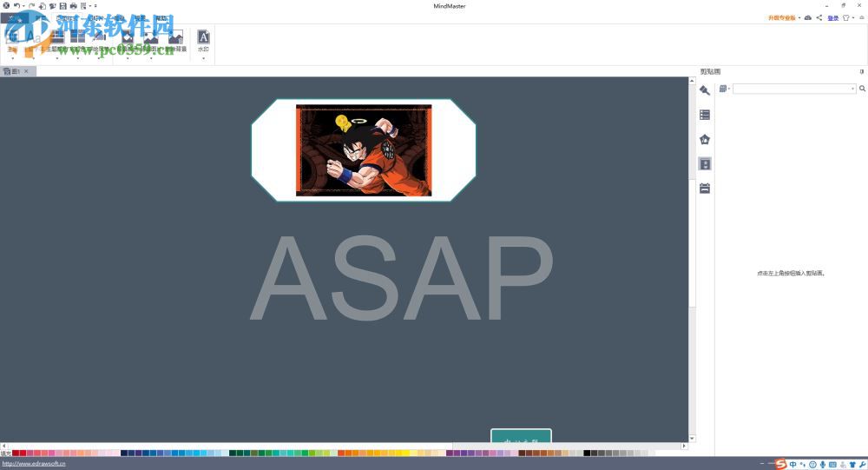Click the Sogou wrench settings icon
This screenshot has height=470, width=868.
pos(863,464)
